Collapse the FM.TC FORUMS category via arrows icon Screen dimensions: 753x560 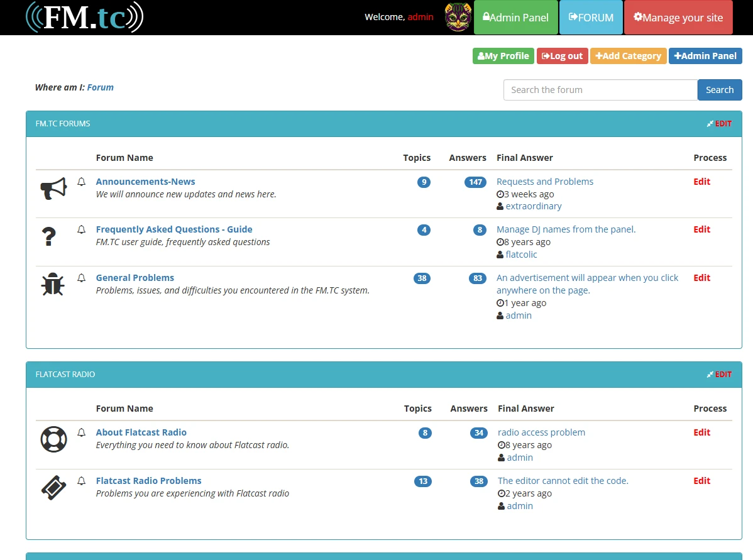tap(710, 124)
